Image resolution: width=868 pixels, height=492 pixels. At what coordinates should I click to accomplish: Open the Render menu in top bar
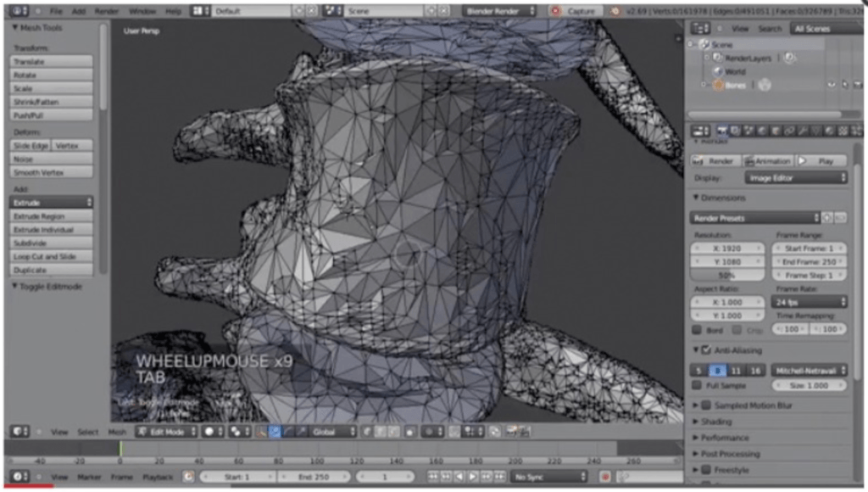(x=106, y=11)
